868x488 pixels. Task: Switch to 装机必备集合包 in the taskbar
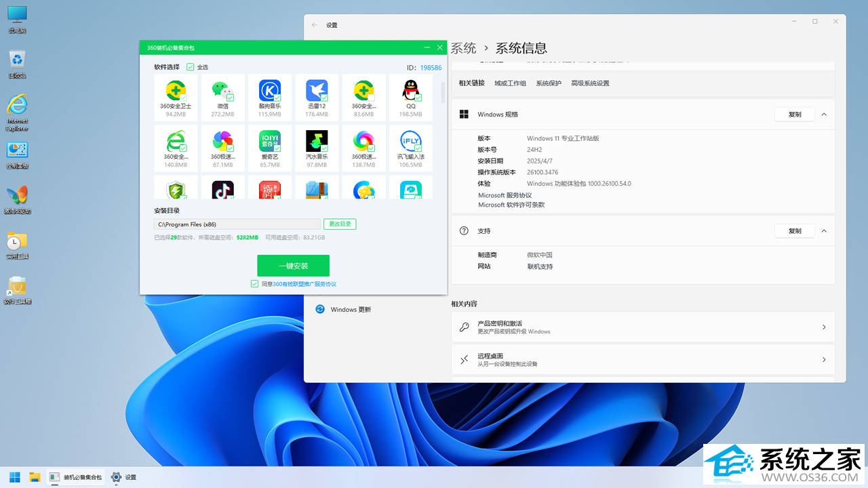tap(76, 477)
